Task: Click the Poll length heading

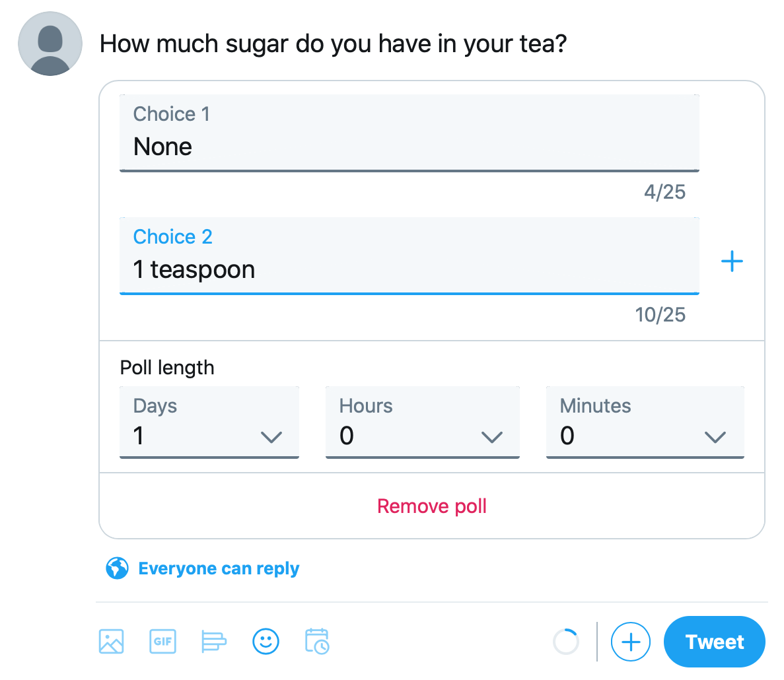Action: pos(167,368)
